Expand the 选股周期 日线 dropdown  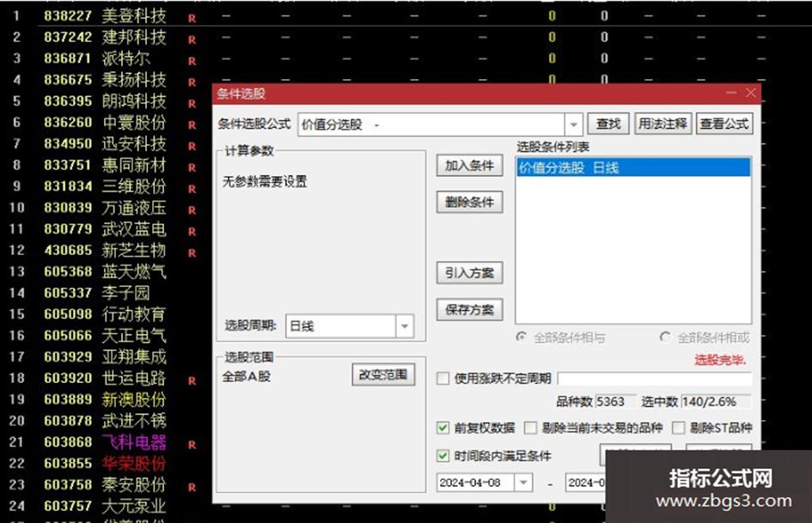(x=405, y=326)
